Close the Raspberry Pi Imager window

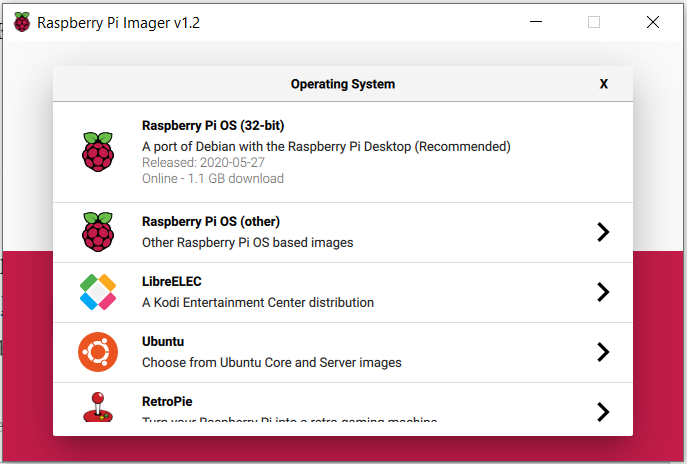click(653, 22)
